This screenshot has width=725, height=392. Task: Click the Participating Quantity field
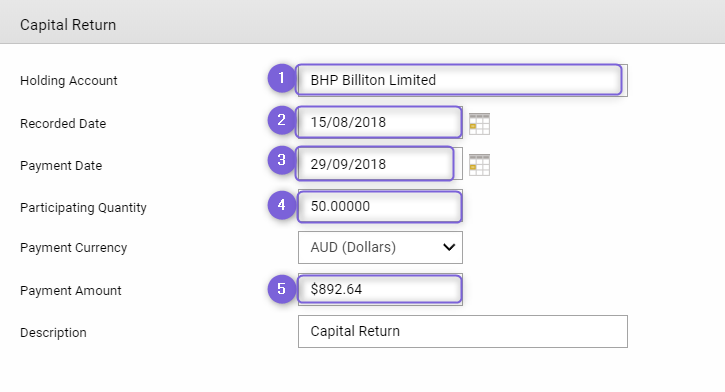point(380,206)
